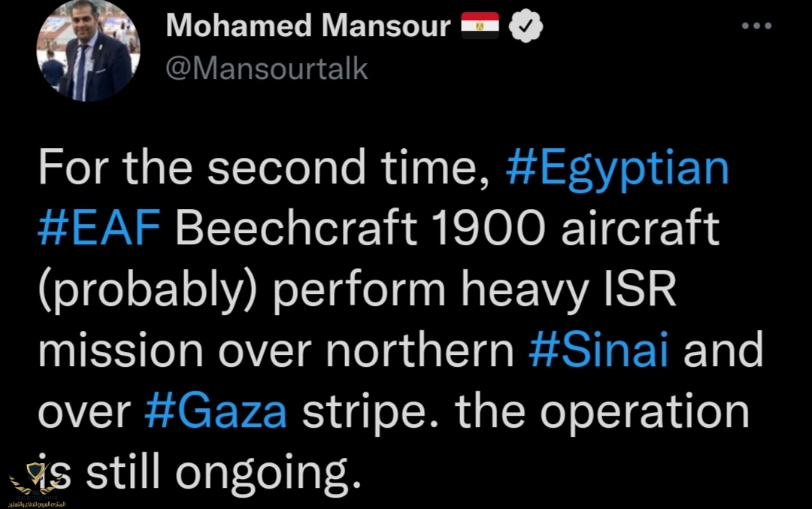Image resolution: width=812 pixels, height=509 pixels.
Task: Follow the #EAF hashtag link
Action: point(99,228)
